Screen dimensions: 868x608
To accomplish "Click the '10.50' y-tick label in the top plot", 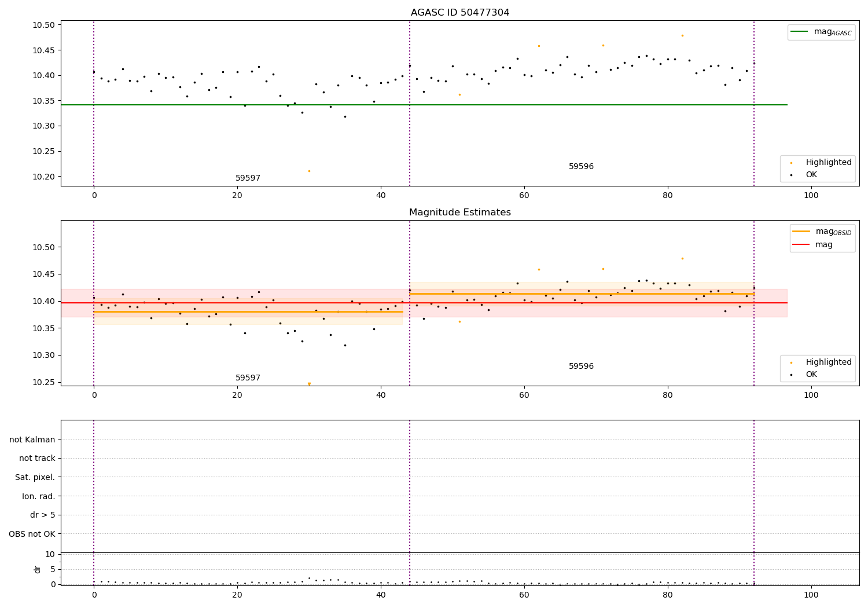I will (45, 25).
